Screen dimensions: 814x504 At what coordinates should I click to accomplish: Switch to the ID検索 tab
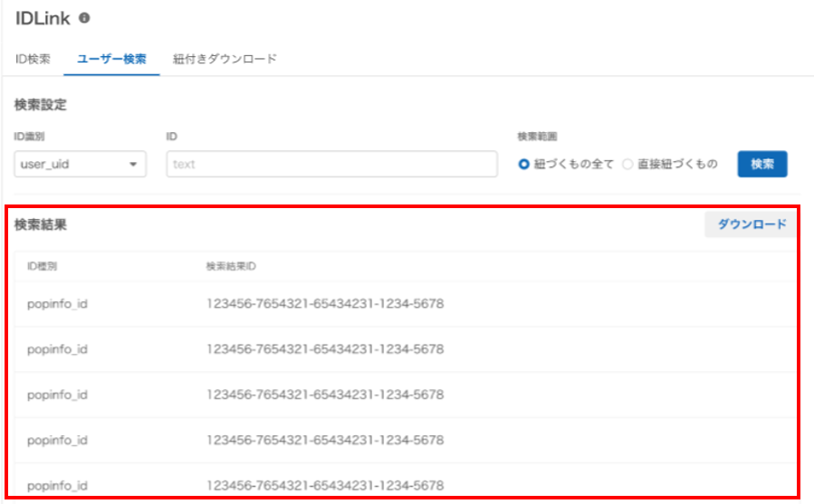(x=33, y=59)
